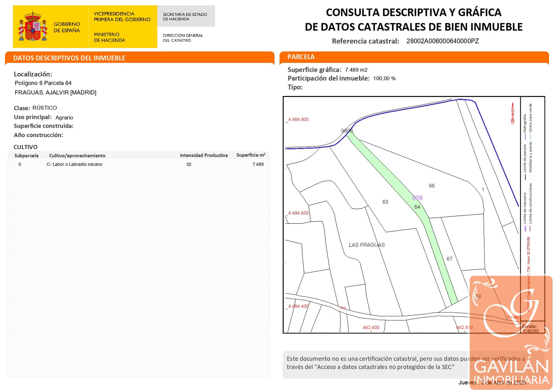555x392 pixels.
Task: Click the Escala 1/4000 label
Action: click(530, 329)
